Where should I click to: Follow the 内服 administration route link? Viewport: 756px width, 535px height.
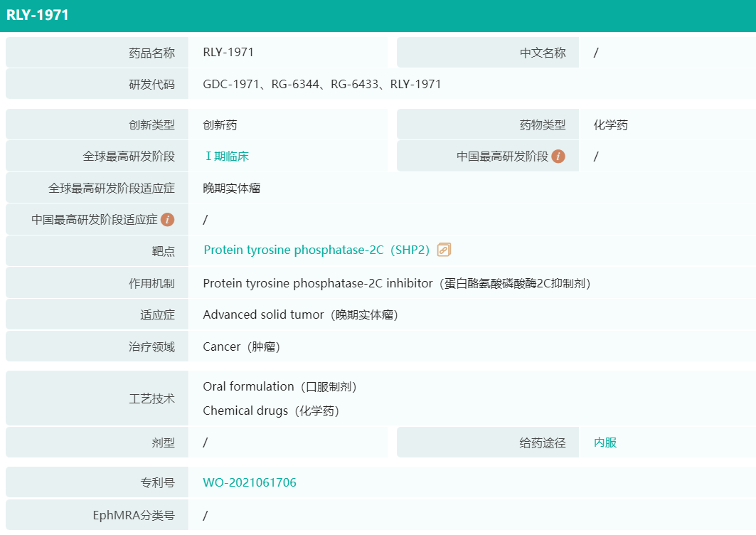(x=605, y=443)
